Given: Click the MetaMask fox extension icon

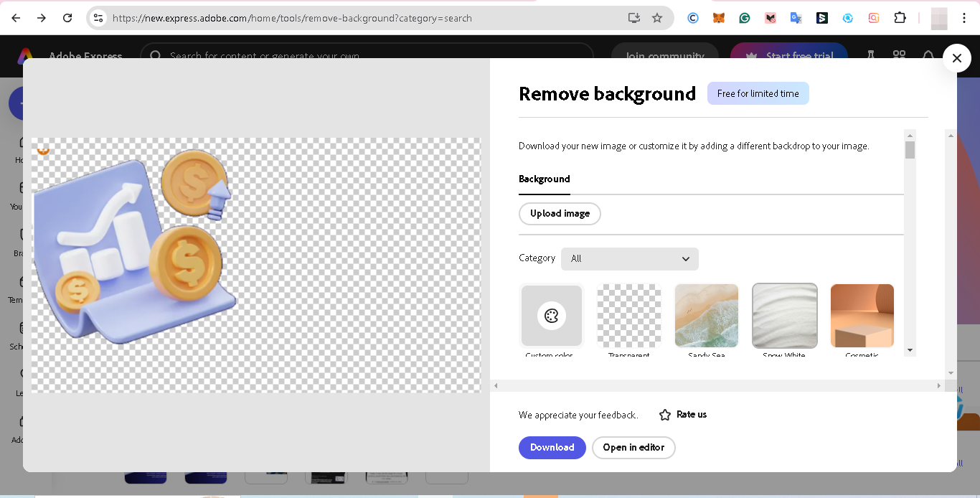Looking at the screenshot, I should [718, 18].
